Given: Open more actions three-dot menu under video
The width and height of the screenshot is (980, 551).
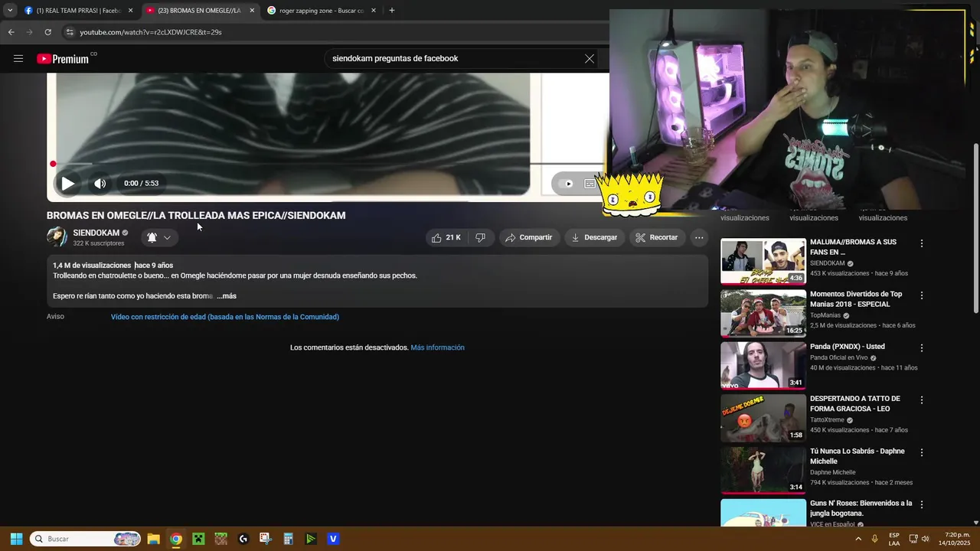Looking at the screenshot, I should pyautogui.click(x=699, y=238).
